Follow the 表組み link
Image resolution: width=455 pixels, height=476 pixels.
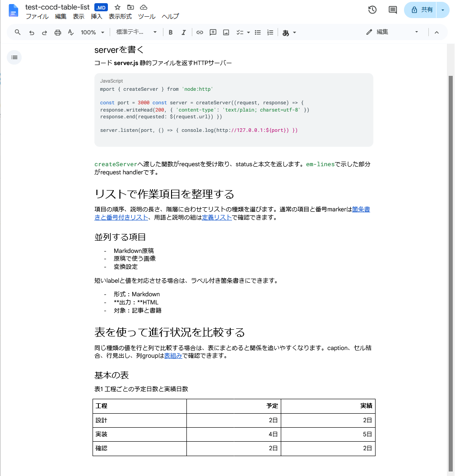coord(173,355)
